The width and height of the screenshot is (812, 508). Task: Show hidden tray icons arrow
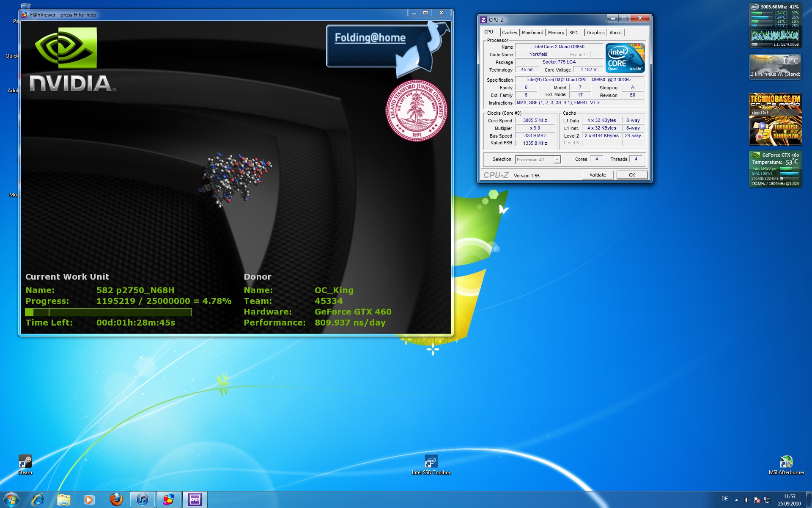pos(736,500)
